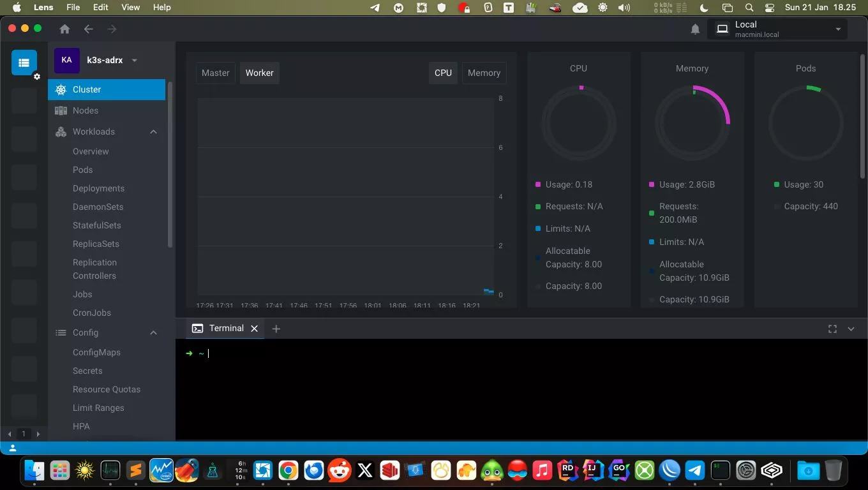Collapse the Workloads section

[x=153, y=132]
